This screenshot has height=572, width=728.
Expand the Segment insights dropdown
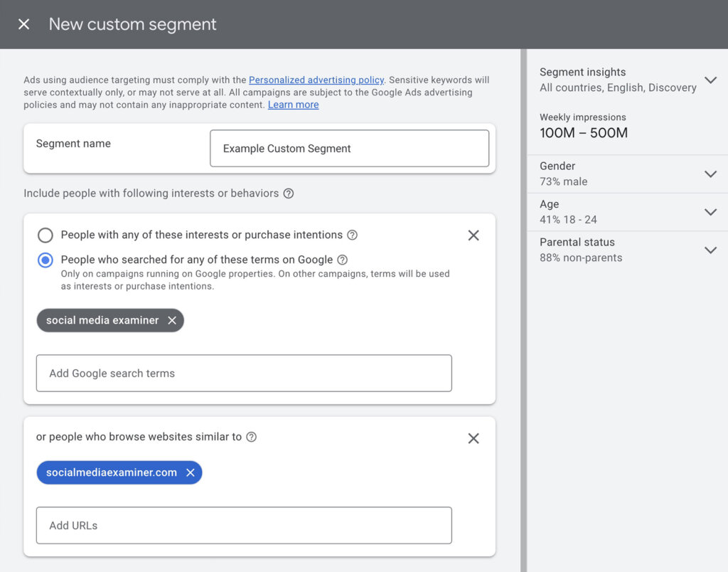pyautogui.click(x=710, y=80)
